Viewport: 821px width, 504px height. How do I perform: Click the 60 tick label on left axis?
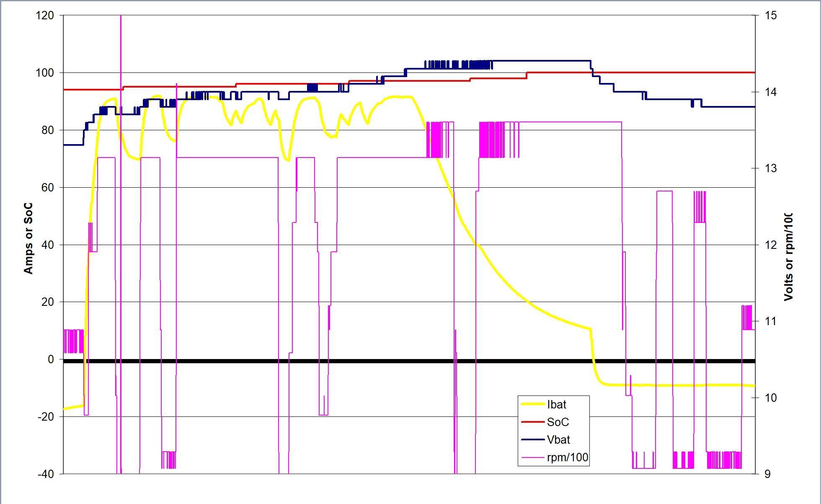pos(47,187)
